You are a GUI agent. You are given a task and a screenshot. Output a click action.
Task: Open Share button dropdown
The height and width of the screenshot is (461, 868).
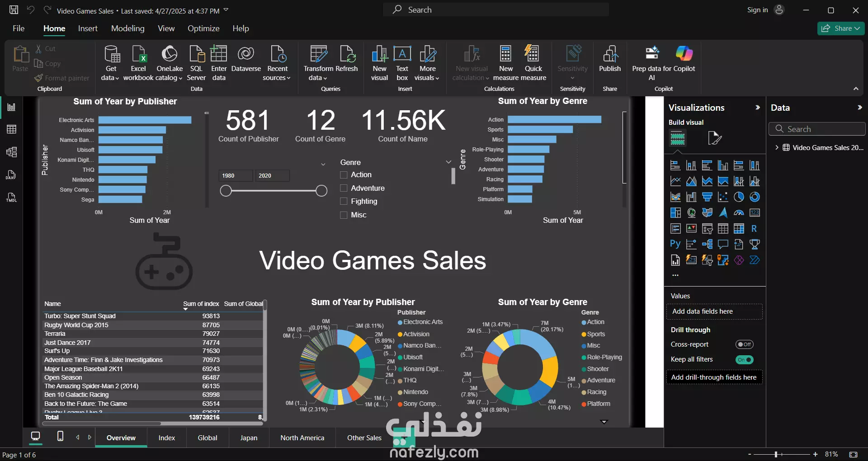click(857, 28)
